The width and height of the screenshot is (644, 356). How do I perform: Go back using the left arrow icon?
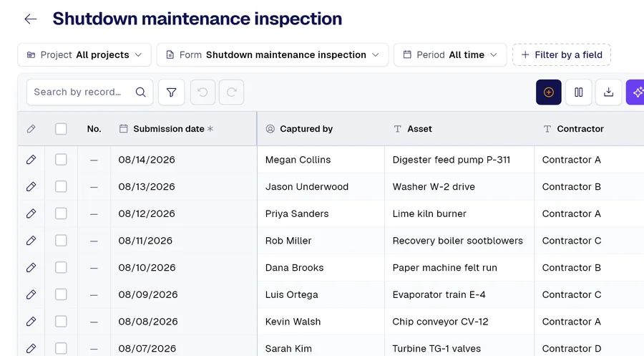pos(30,19)
